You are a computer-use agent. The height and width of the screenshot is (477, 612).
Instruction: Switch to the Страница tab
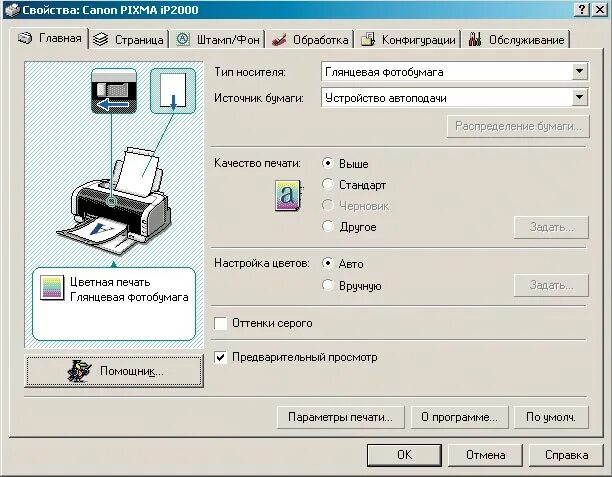pos(129,39)
